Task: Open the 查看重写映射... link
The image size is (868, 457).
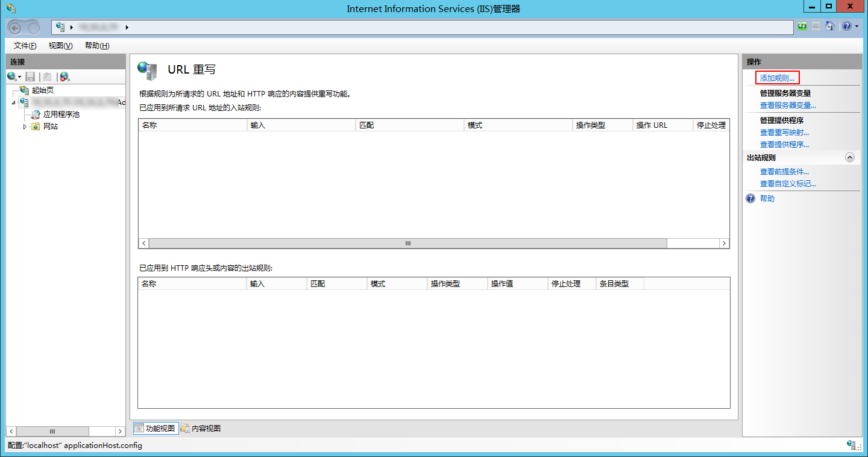Action: (784, 132)
